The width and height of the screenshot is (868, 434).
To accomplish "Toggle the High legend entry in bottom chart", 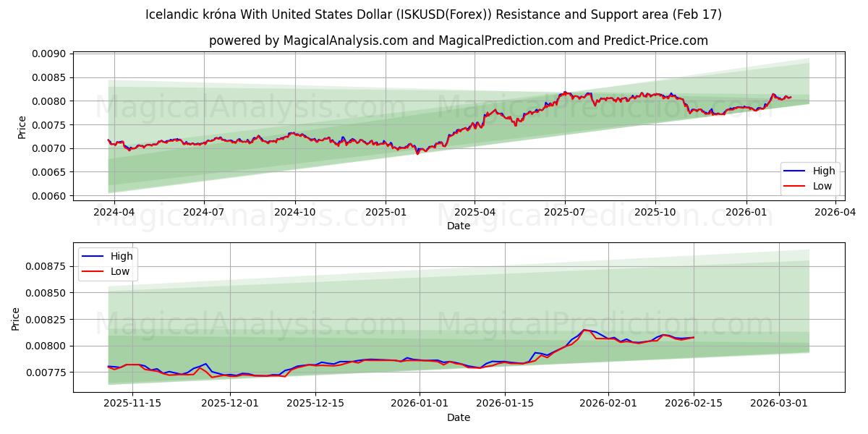I will pos(123,255).
